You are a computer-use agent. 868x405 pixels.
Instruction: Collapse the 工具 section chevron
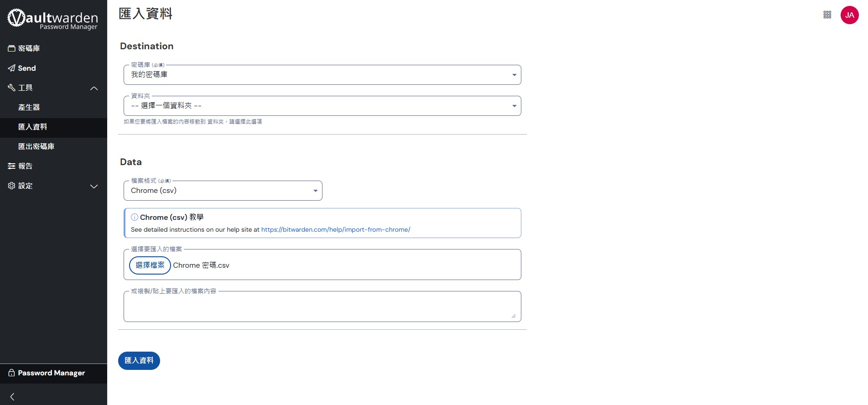pyautogui.click(x=94, y=88)
